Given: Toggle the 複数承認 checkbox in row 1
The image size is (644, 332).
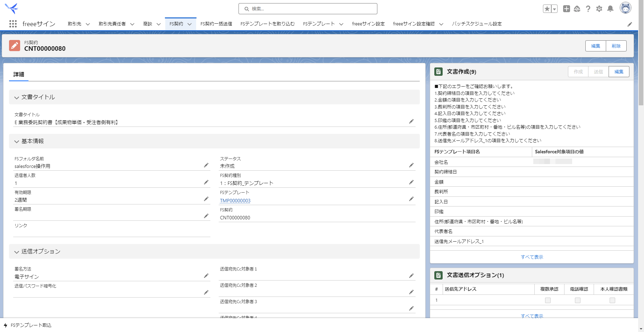Looking at the screenshot, I should pyautogui.click(x=548, y=300).
